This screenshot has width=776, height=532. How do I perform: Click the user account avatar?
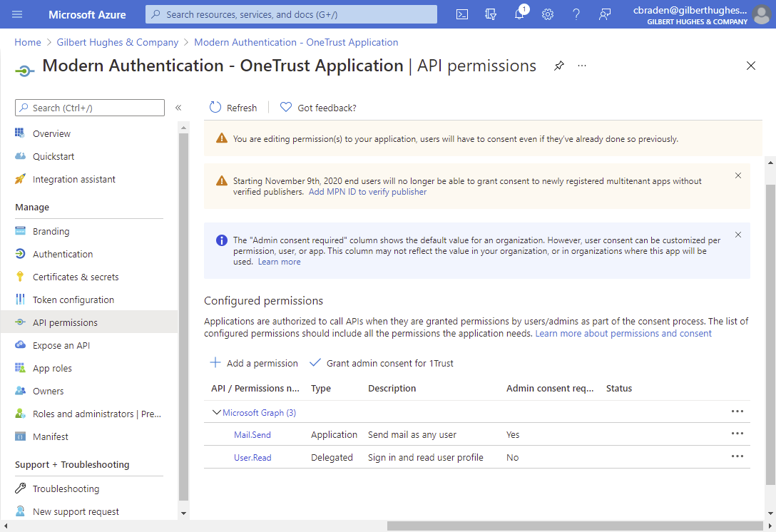[x=762, y=14]
